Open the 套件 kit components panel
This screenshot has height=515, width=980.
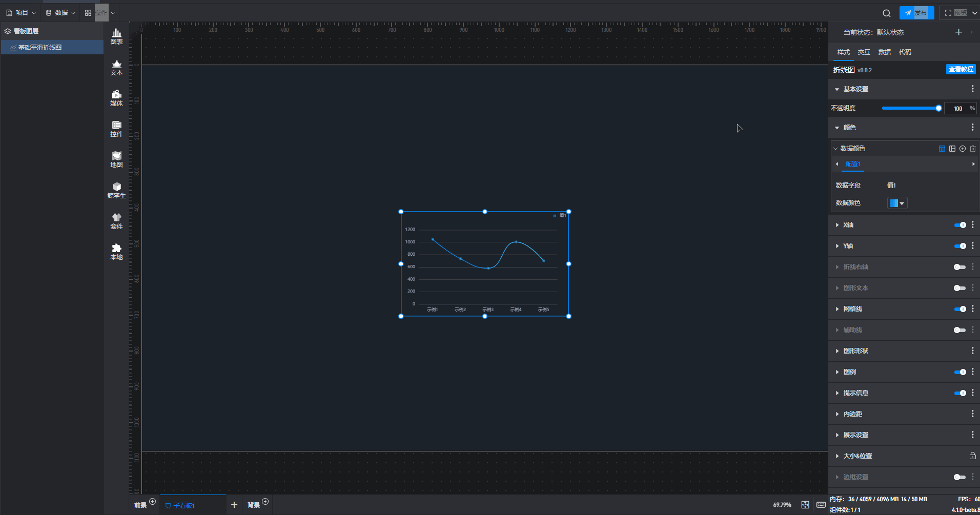click(116, 221)
